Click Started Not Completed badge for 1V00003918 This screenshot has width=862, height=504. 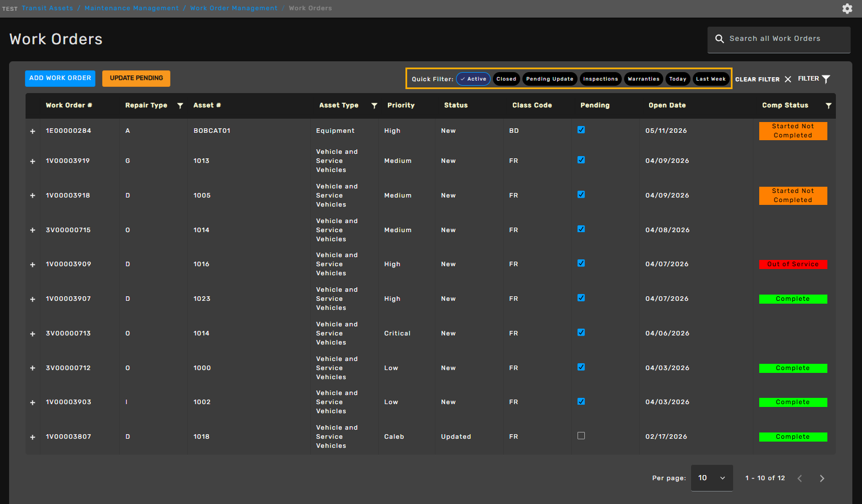[x=793, y=196]
